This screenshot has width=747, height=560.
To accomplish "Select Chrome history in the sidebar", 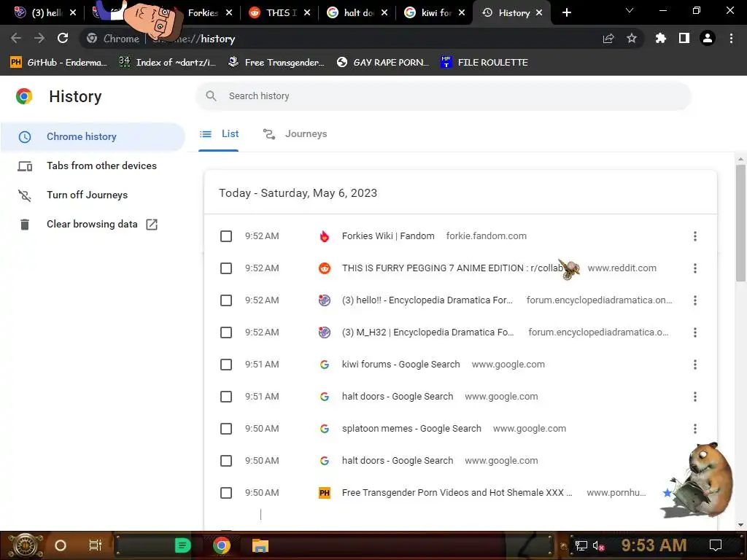I will 93,136.
